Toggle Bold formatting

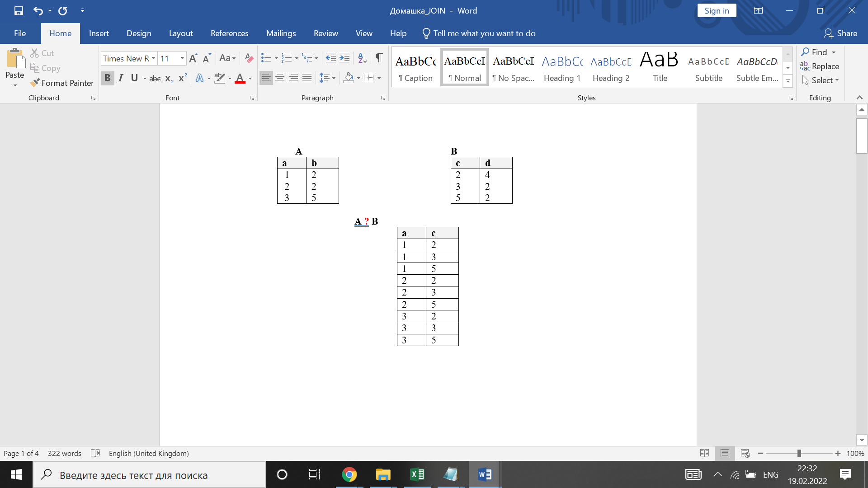[x=107, y=78]
